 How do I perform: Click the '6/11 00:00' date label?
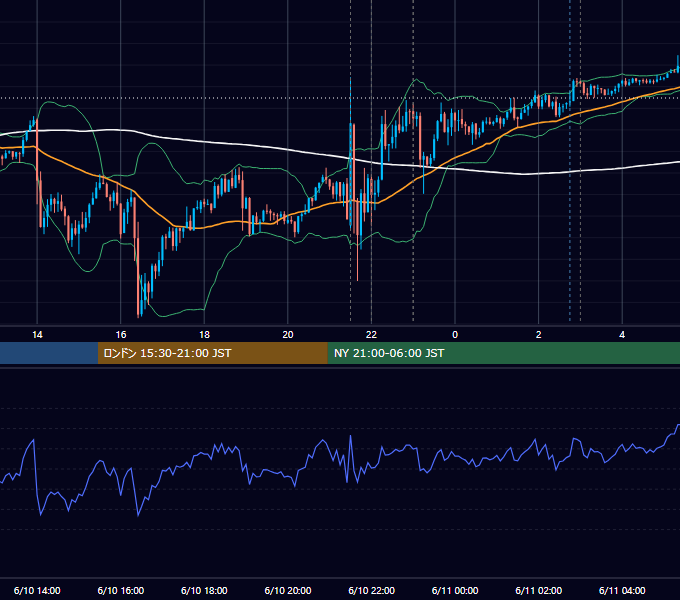455,590
